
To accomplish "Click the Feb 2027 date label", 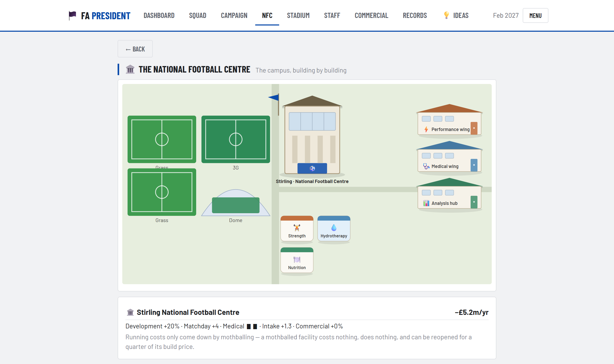I will pyautogui.click(x=506, y=16).
